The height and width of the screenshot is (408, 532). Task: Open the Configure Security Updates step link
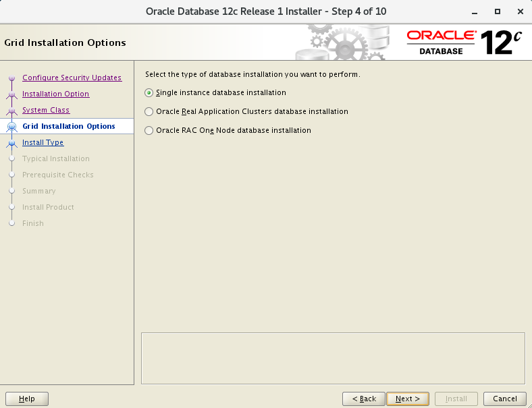[72, 78]
